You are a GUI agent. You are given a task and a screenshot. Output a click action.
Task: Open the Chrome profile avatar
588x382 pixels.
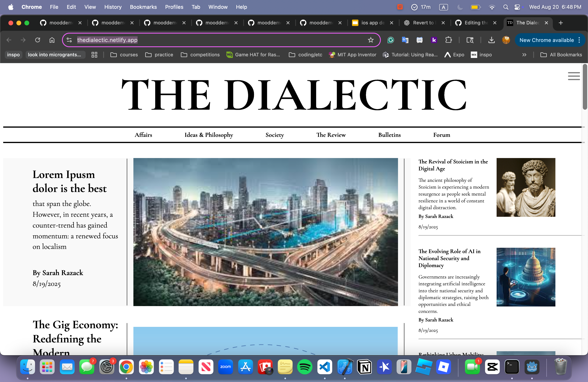tap(506, 40)
